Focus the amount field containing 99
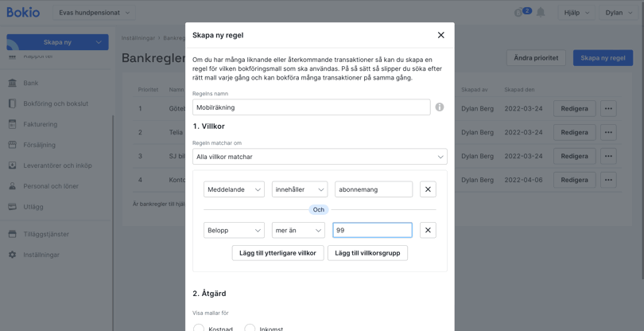Screen dimensions: 644x331 click(x=372, y=230)
